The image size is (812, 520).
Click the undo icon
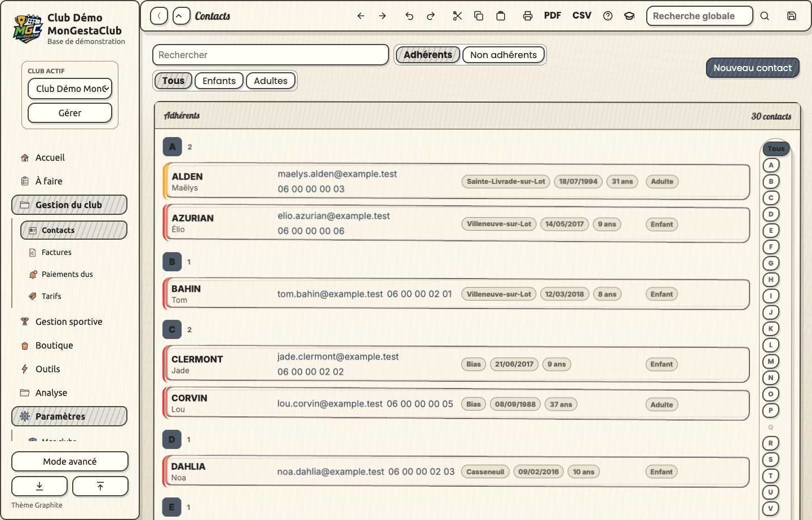point(409,16)
